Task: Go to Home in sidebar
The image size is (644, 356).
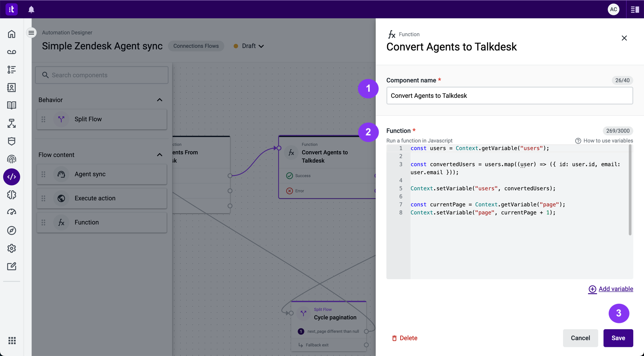Action: [x=12, y=34]
